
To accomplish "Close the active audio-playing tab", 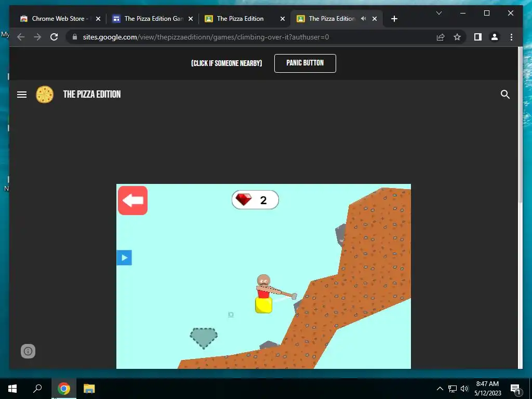I will [375, 19].
